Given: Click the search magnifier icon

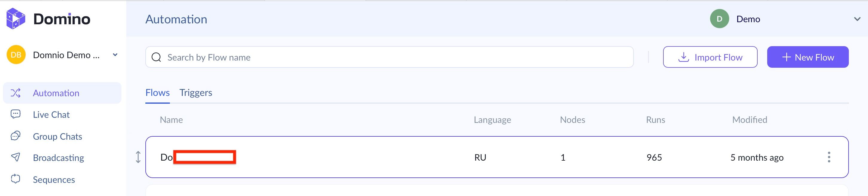Looking at the screenshot, I should click(156, 57).
